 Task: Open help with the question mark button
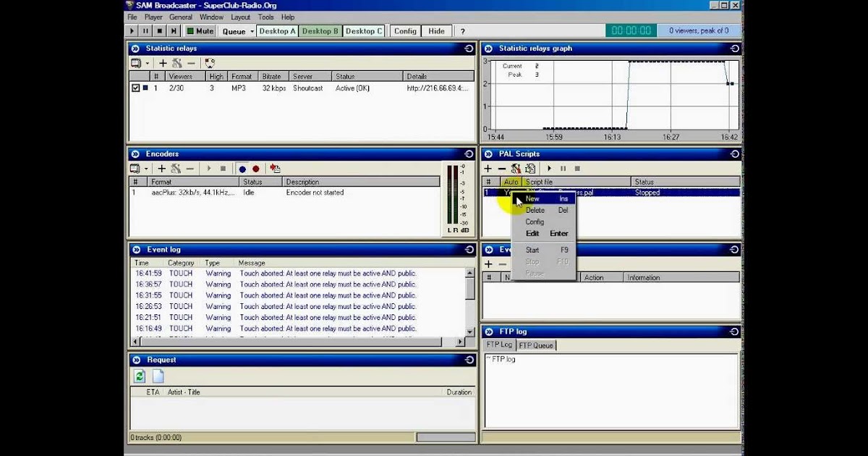pos(463,31)
